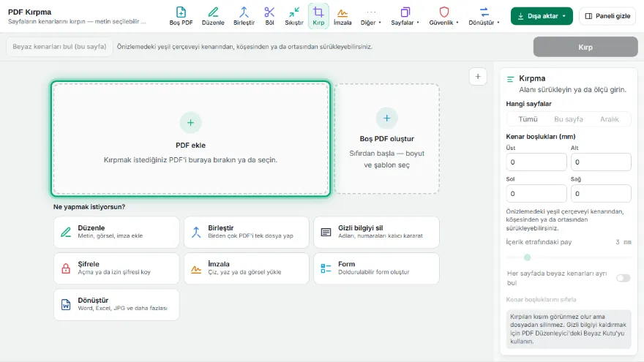
Task: Click the Üst margin input field
Action: pos(536,162)
